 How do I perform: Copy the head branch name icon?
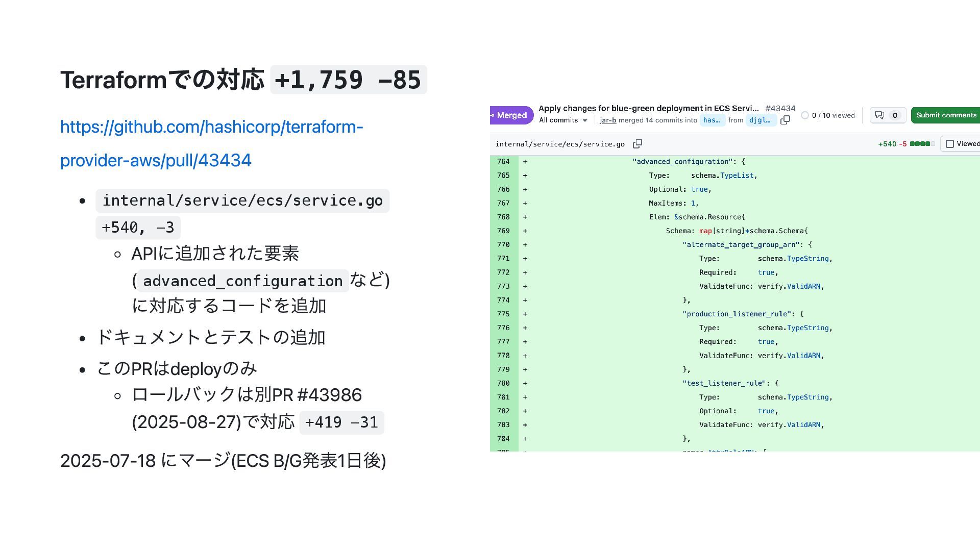786,120
